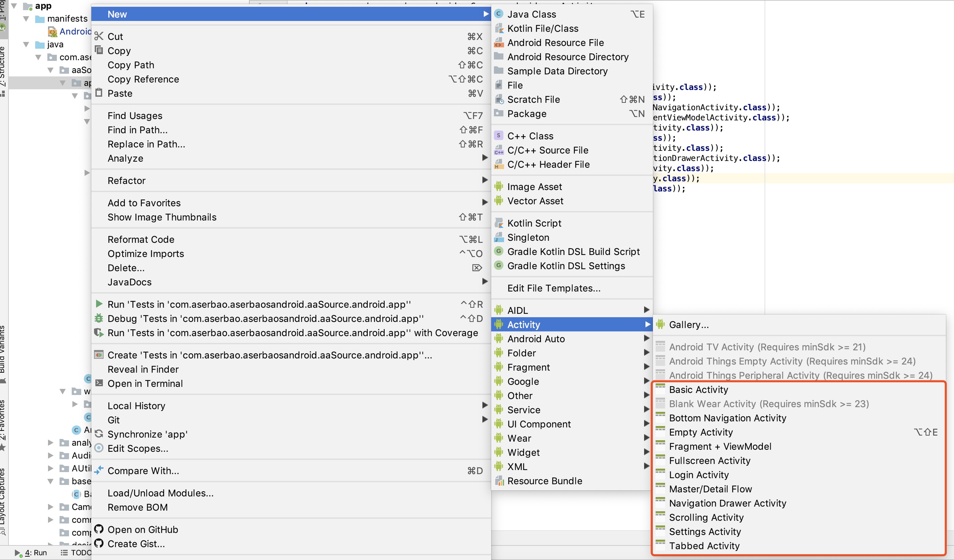Click the Gradle Kotlin DSL Build Script icon
This screenshot has width=954, height=560.
(499, 251)
